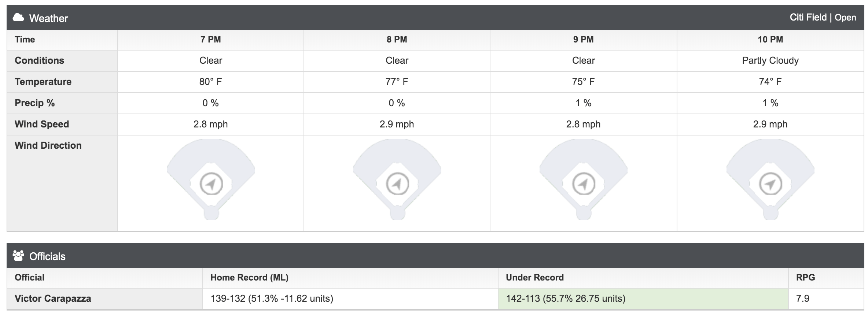Screen dimensions: 868x323
Task: Click the 10 PM time column header
Action: 770,40
